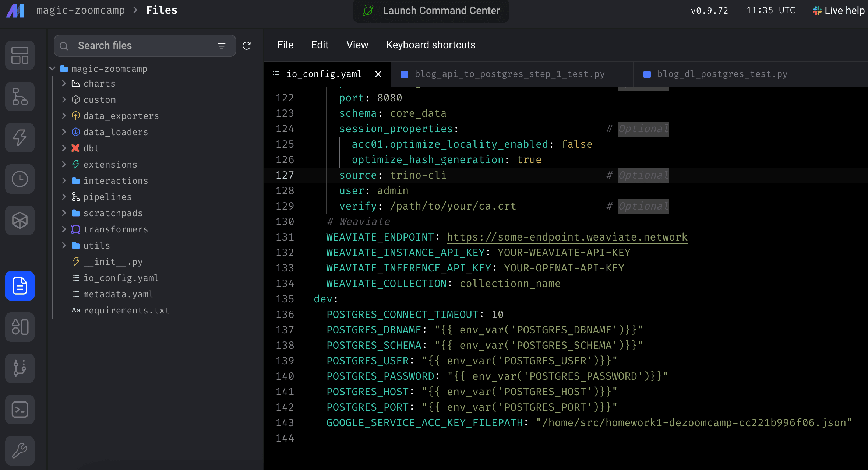
Task: Open the cube-shaped sidebar icon
Action: (20, 220)
